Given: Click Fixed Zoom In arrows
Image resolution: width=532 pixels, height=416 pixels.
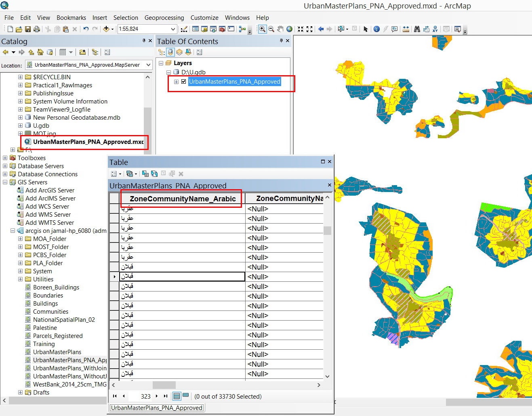Looking at the screenshot, I should (x=301, y=29).
